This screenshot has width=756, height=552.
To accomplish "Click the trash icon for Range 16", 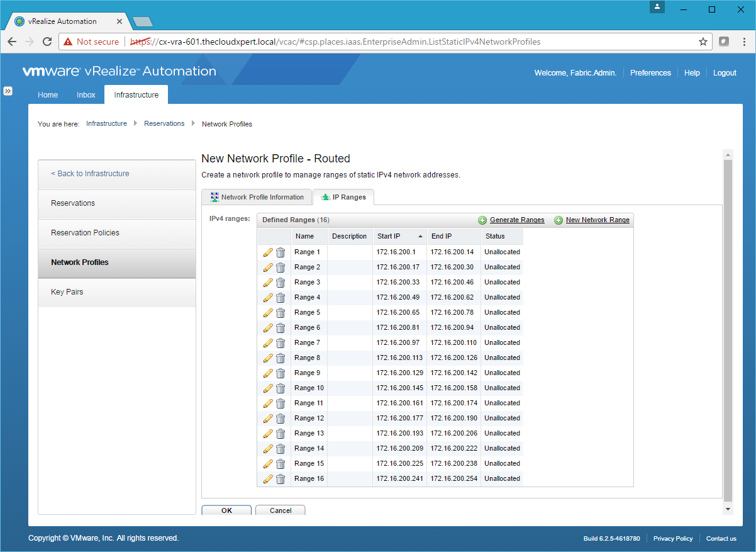I will [281, 479].
